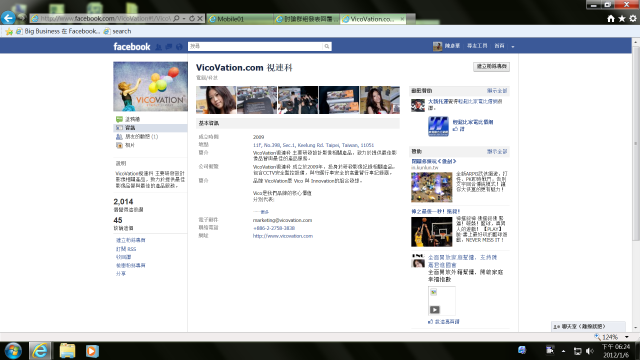Screen dimensions: 640x360
Task: Open the fifth photo strip thumbnail of a woman in red
Action: click(x=380, y=100)
